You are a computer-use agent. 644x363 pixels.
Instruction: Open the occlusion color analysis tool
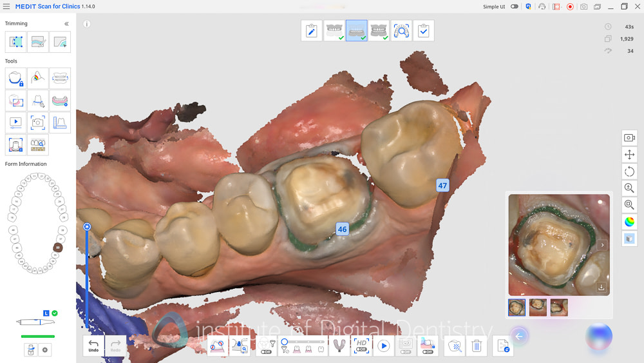(38, 78)
